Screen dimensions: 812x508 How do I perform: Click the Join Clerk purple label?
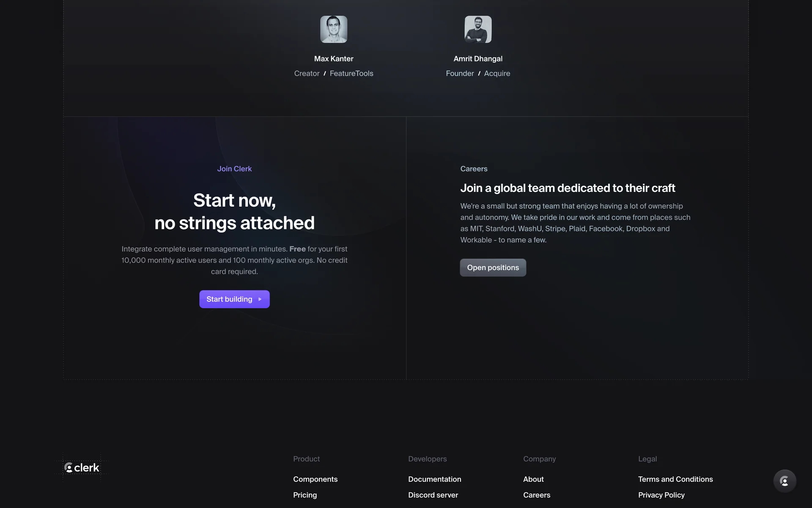(x=234, y=168)
